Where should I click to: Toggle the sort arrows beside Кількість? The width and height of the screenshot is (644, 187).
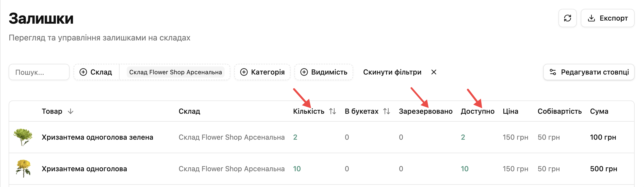[x=333, y=111]
